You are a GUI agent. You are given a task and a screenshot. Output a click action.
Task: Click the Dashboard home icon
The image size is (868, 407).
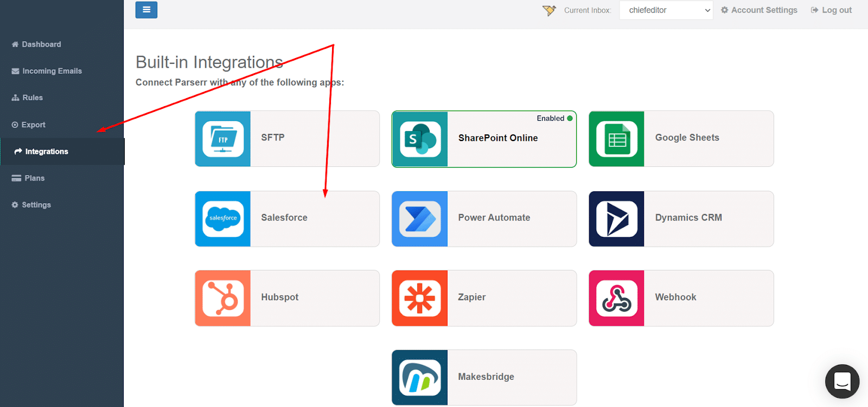click(x=15, y=44)
